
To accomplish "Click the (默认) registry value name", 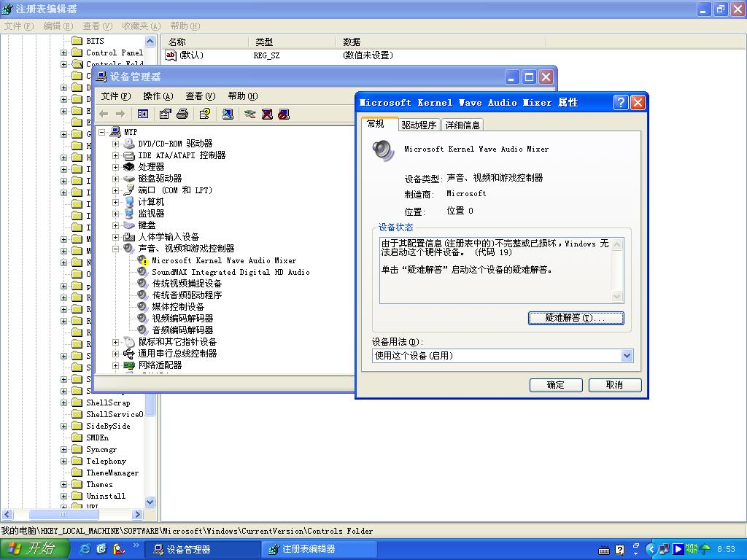I will pyautogui.click(x=192, y=55).
